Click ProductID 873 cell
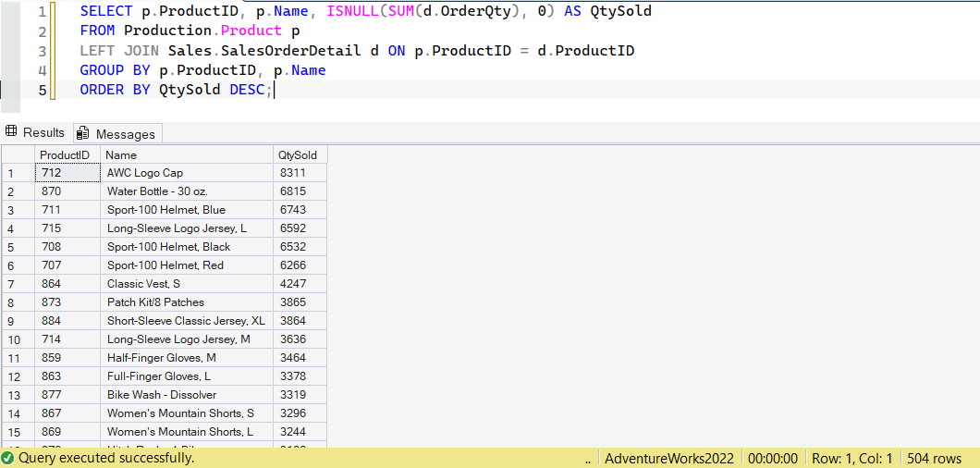This screenshot has height=468, width=980. point(68,302)
